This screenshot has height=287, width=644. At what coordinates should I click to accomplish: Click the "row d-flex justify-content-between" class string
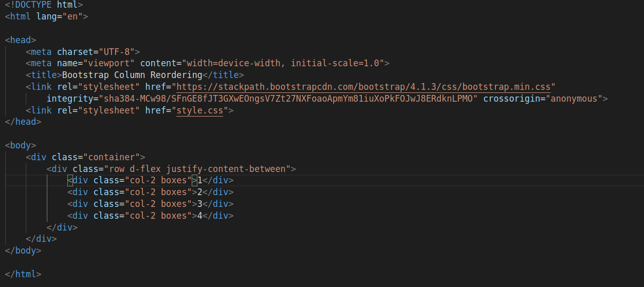197,169
